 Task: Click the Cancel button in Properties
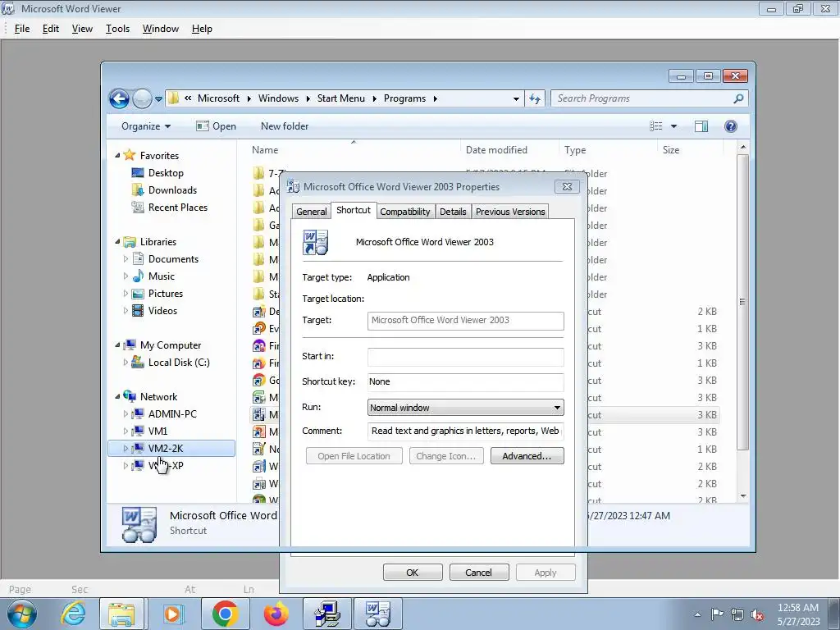(479, 572)
